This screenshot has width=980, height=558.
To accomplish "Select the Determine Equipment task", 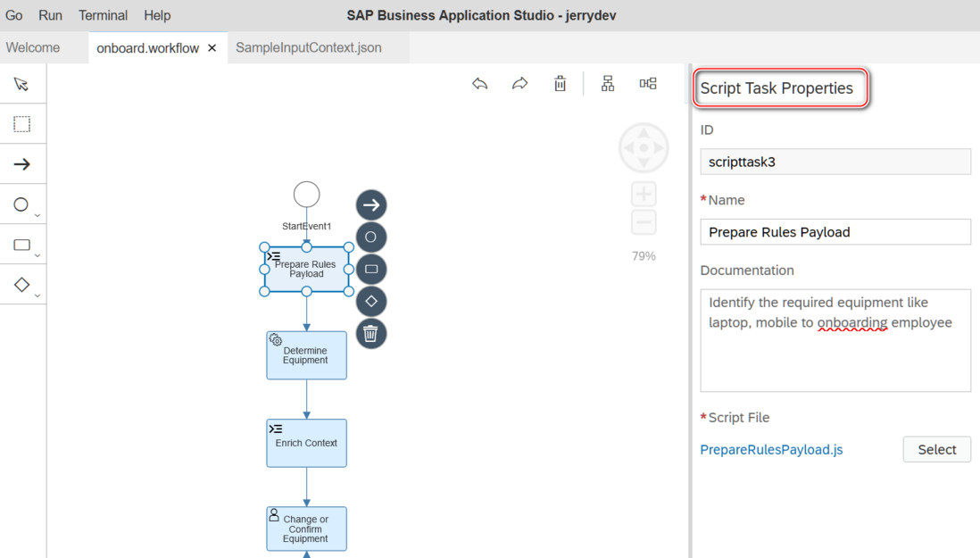I will (x=306, y=355).
